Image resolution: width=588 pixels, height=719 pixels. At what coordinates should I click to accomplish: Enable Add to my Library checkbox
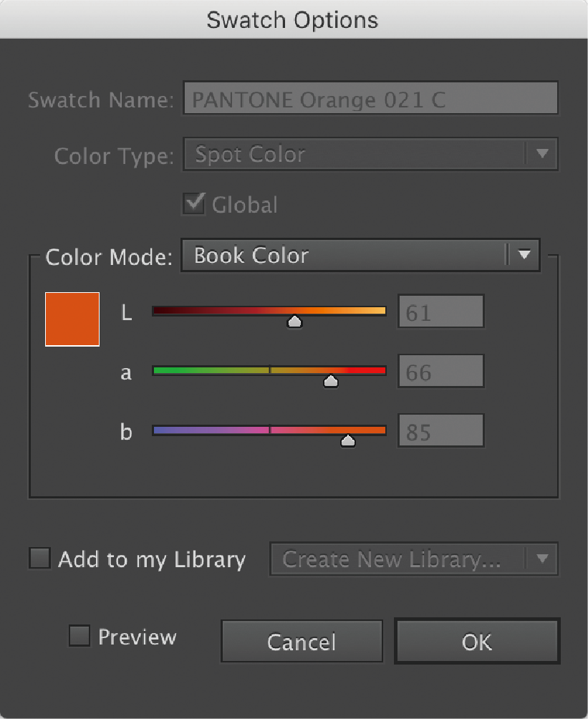point(39,558)
